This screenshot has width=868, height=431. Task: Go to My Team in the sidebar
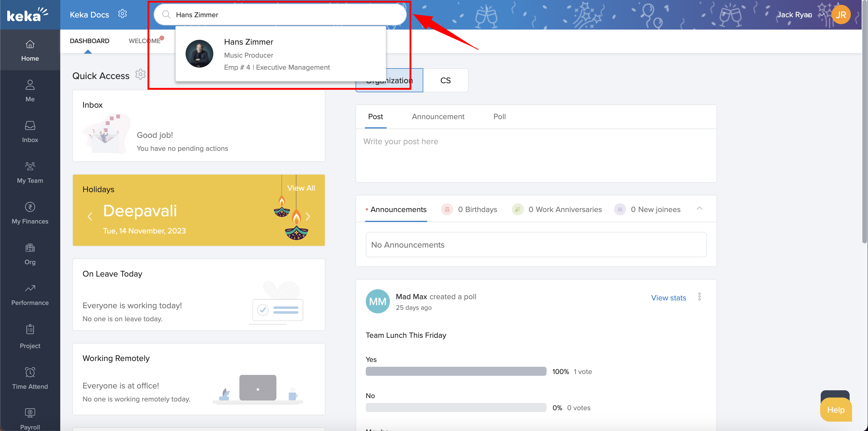coord(30,172)
